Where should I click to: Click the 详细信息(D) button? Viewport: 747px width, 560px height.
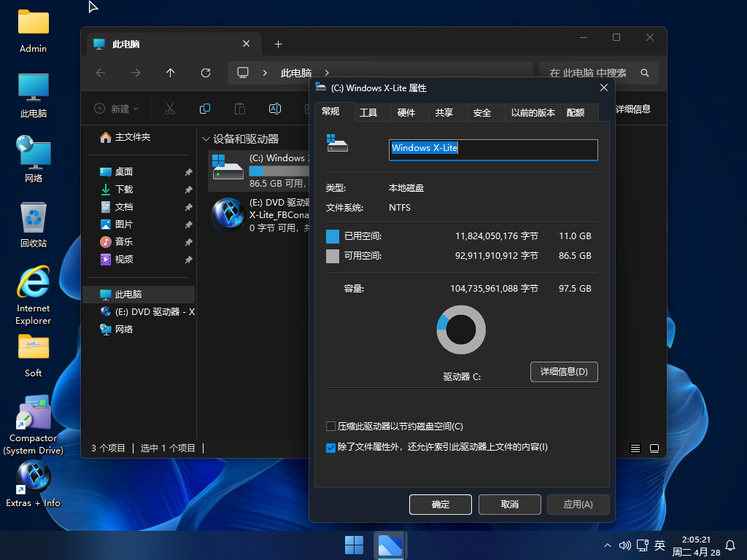click(564, 372)
